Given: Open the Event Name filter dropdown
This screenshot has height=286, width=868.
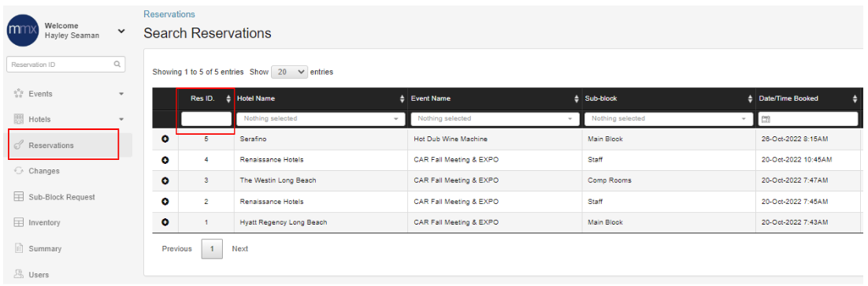Looking at the screenshot, I should tap(495, 118).
